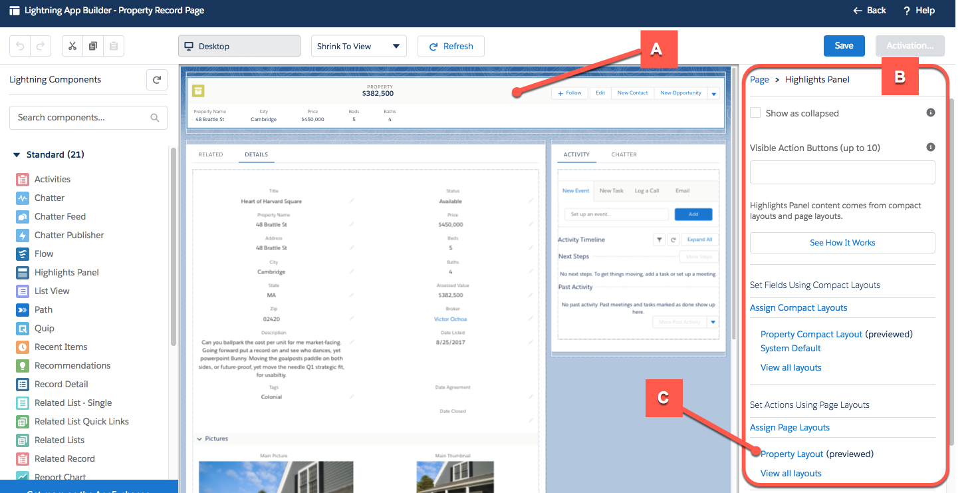
Task: Select the Log a Call tab
Action: coord(647,190)
